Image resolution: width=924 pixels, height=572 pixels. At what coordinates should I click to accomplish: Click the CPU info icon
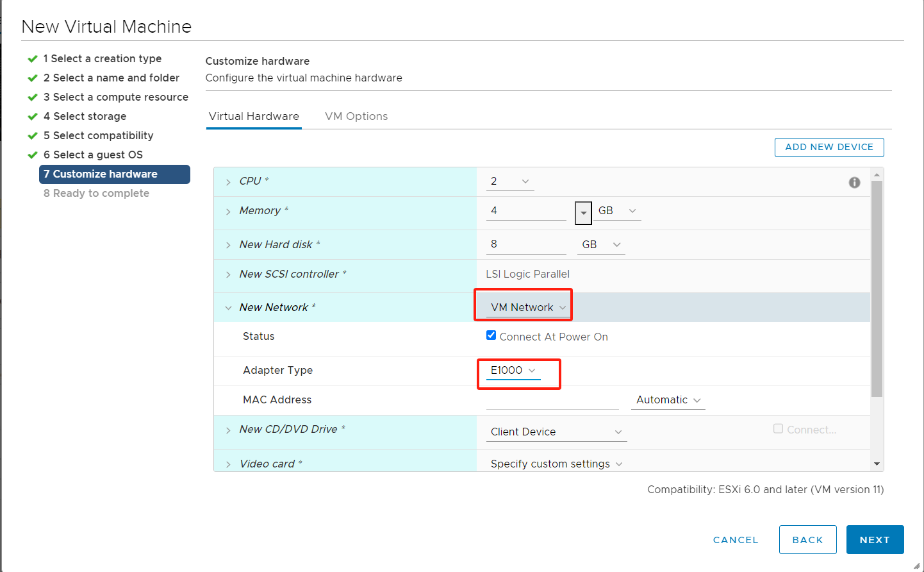[x=854, y=182]
